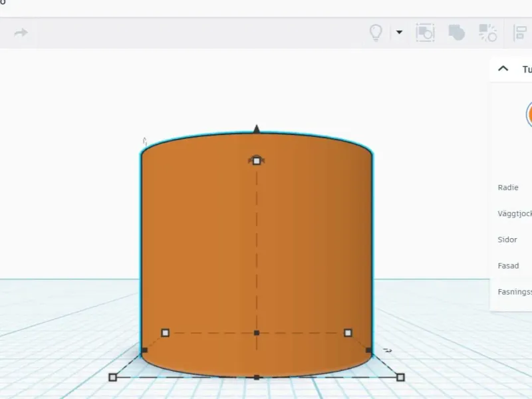Click the rotation arrow right of the cylinder base

388,350
